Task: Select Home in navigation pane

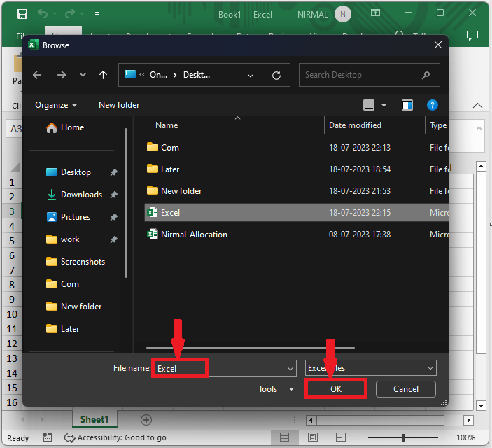Action: 65,127
